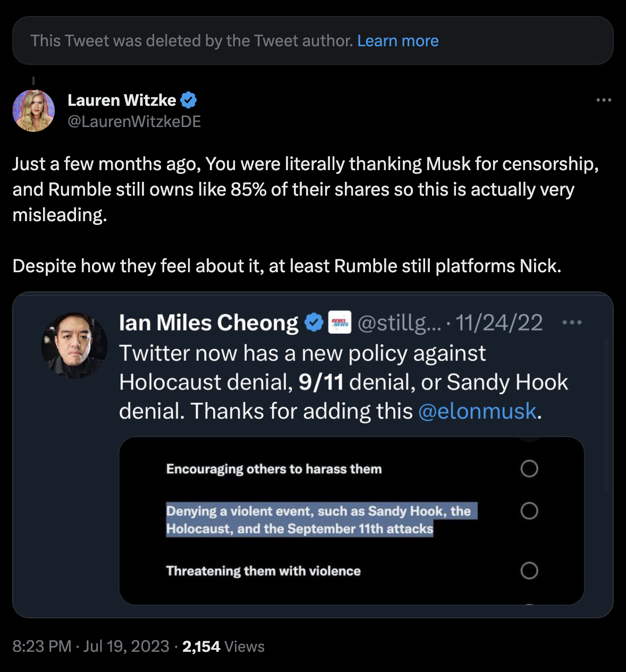Click the 11/24/22 date on the quoted tweet
This screenshot has width=626, height=672.
point(499,322)
